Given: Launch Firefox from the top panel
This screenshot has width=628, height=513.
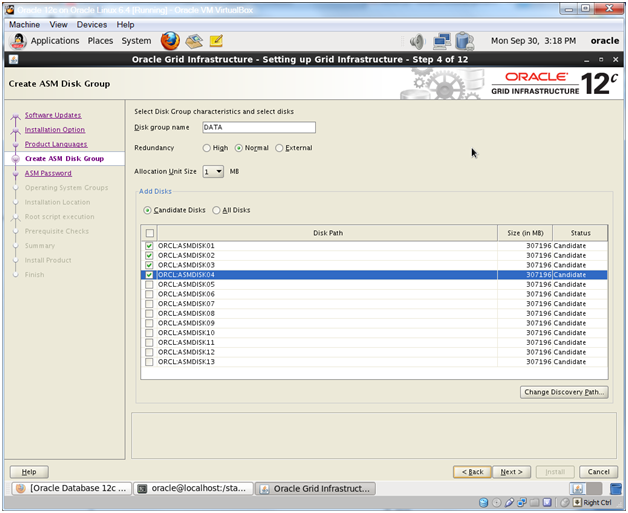Looking at the screenshot, I should (x=169, y=41).
